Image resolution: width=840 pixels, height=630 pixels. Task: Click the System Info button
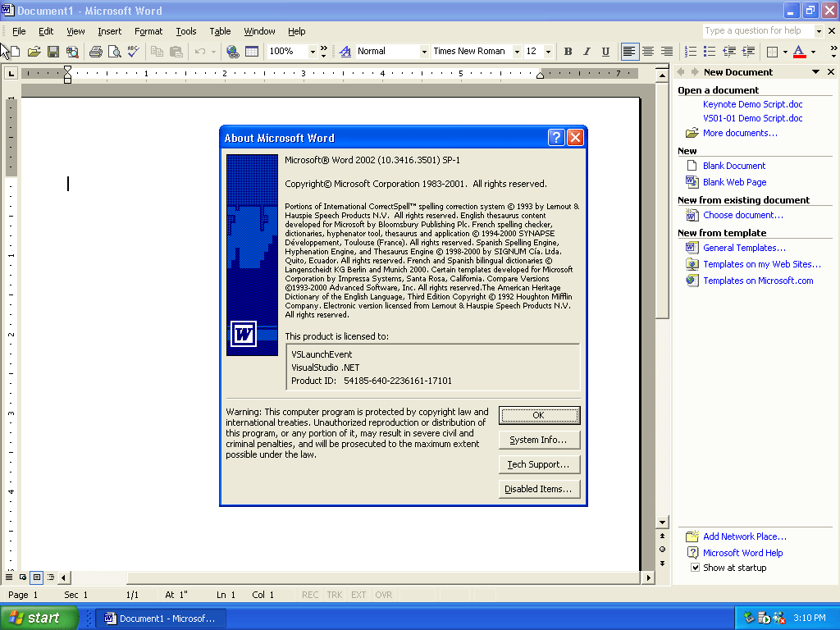point(539,440)
